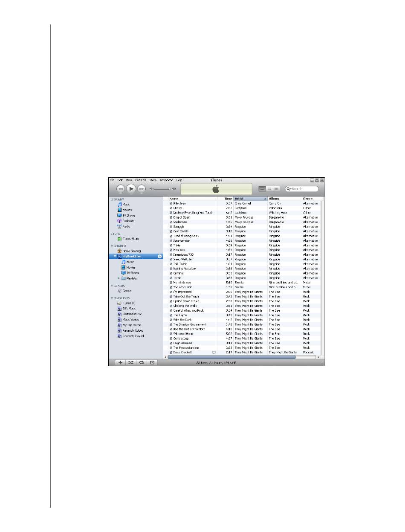Skip to the next track

[x=142, y=188]
